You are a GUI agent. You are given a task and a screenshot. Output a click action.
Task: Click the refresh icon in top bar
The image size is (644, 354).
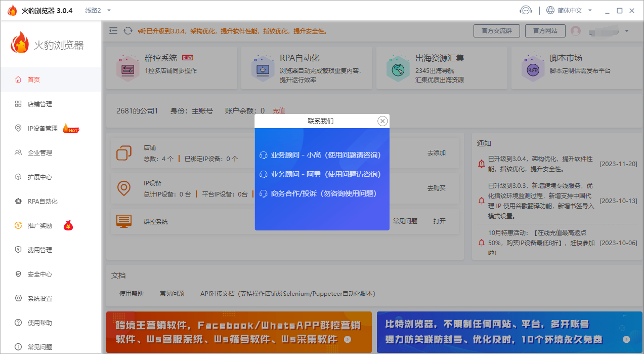click(128, 31)
